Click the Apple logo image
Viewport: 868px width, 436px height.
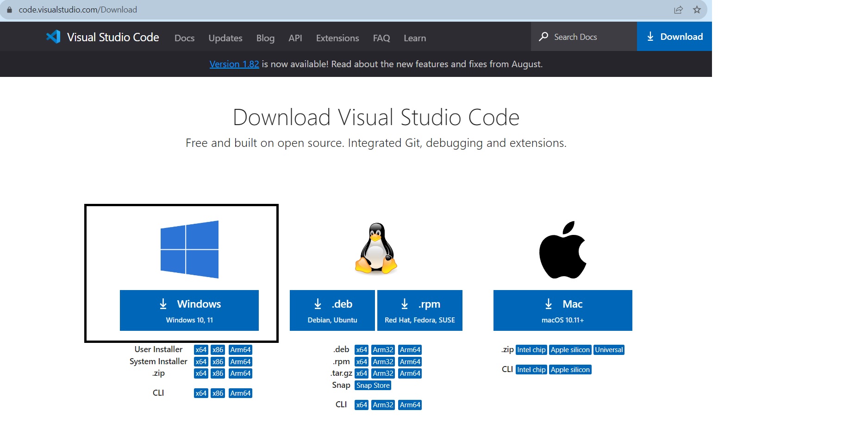pos(563,250)
